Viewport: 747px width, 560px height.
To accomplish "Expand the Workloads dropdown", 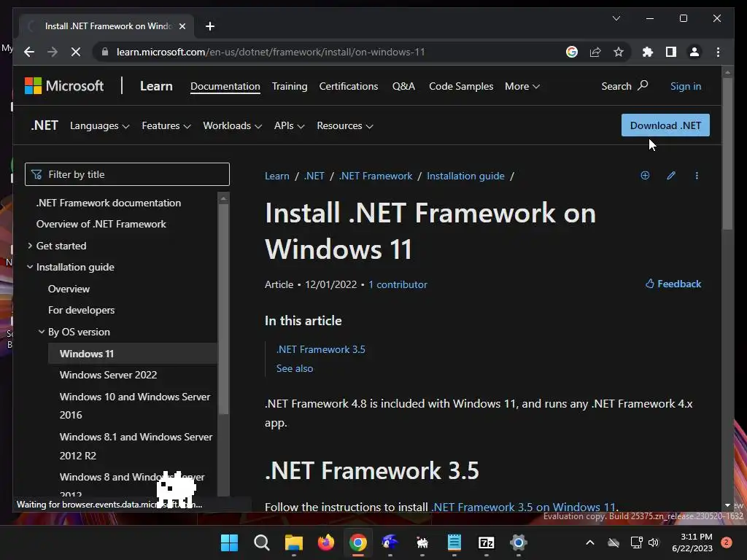I will click(233, 125).
